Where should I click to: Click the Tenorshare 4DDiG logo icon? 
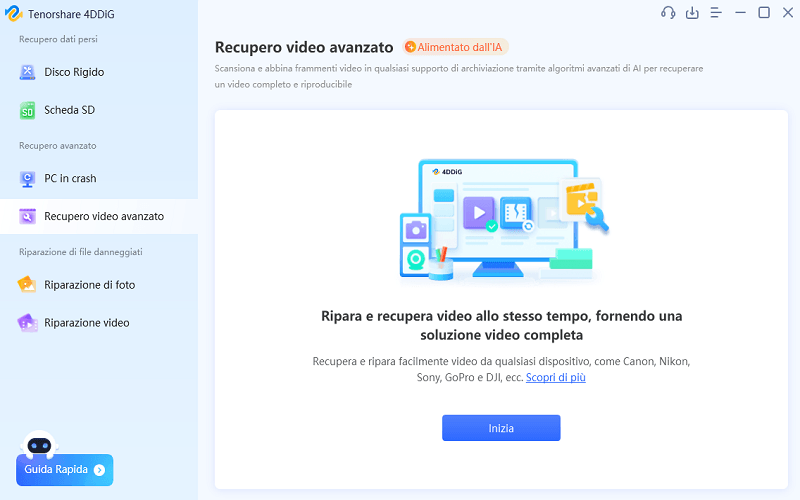(x=13, y=13)
